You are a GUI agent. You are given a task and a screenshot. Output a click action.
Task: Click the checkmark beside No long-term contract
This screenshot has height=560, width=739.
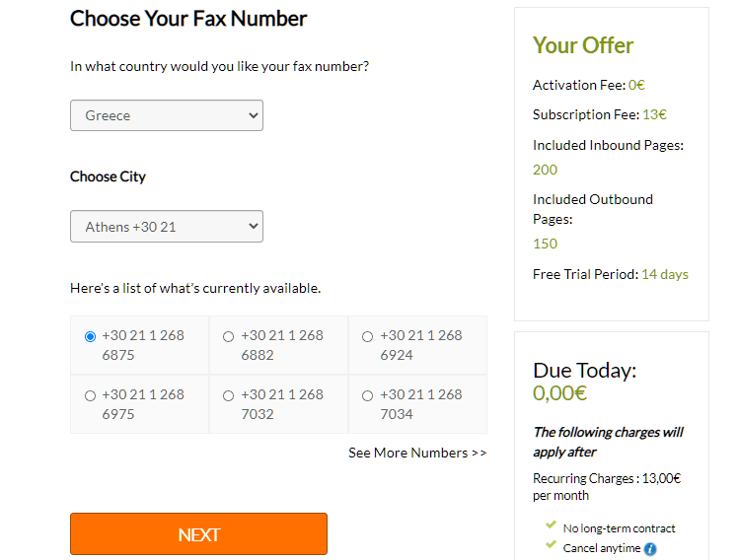click(x=551, y=527)
